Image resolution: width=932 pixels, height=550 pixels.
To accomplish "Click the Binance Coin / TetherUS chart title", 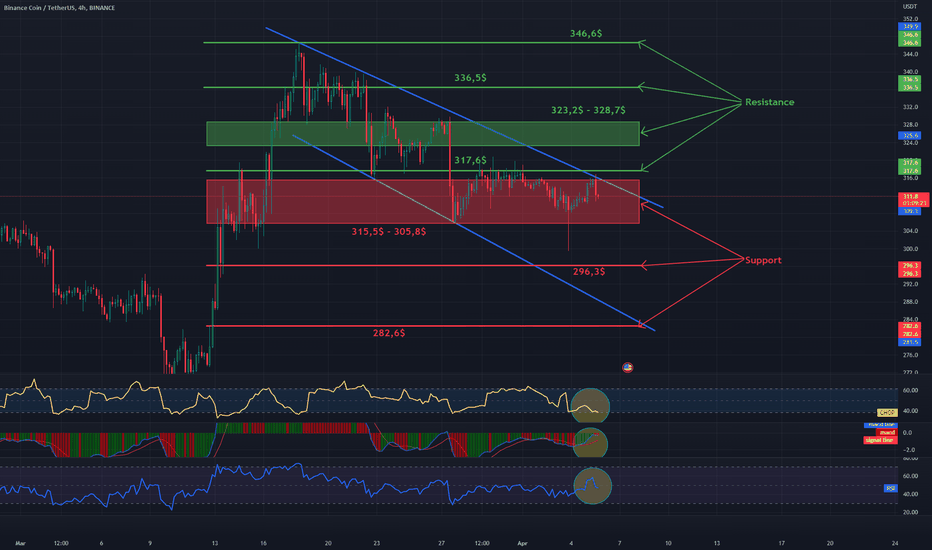I will tap(59, 8).
